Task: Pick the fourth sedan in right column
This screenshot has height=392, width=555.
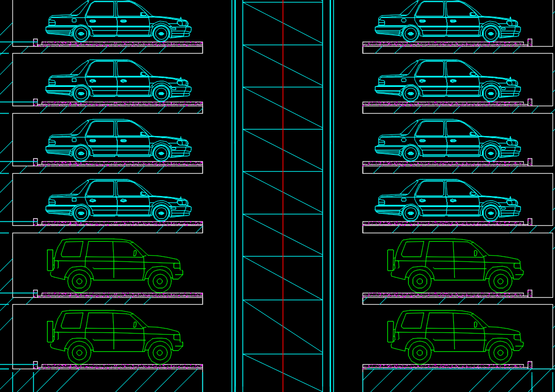Action: pyautogui.click(x=447, y=199)
